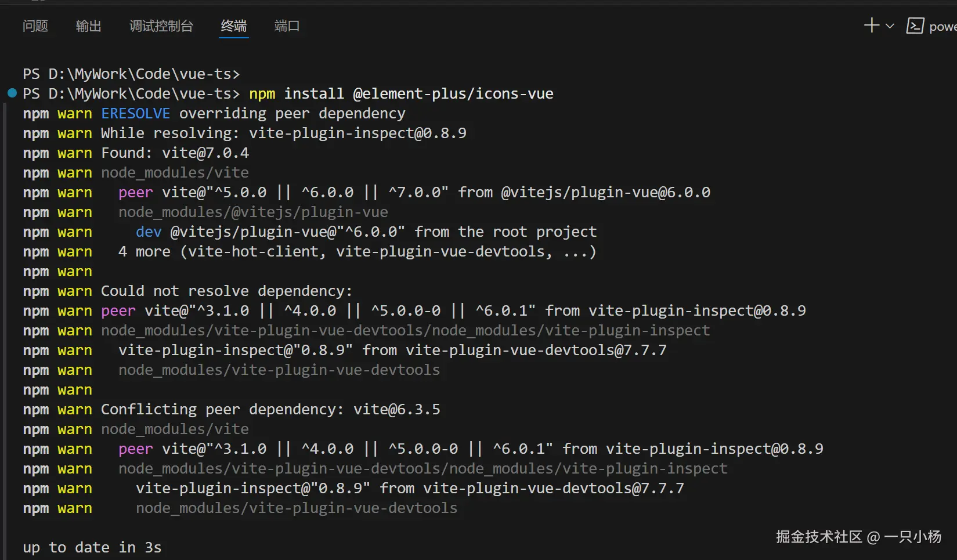Open the 端口 tab
The image size is (957, 560).
pyautogui.click(x=287, y=26)
